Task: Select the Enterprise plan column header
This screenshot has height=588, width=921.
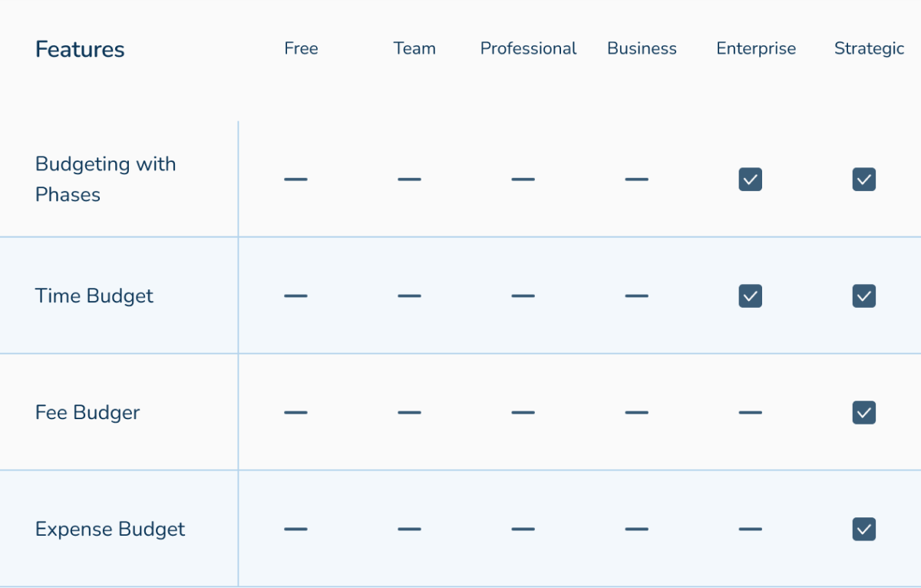Action: (756, 48)
